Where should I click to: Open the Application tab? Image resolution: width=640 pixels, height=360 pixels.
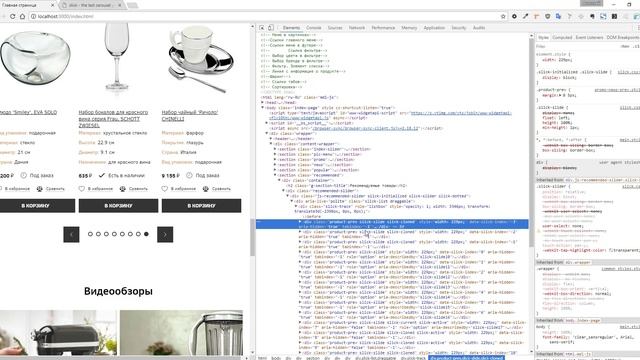[434, 28]
